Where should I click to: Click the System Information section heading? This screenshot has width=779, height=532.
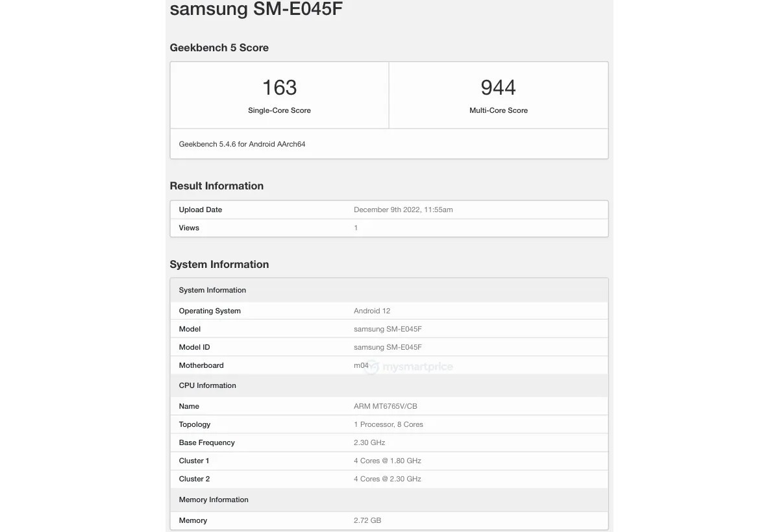(x=219, y=264)
